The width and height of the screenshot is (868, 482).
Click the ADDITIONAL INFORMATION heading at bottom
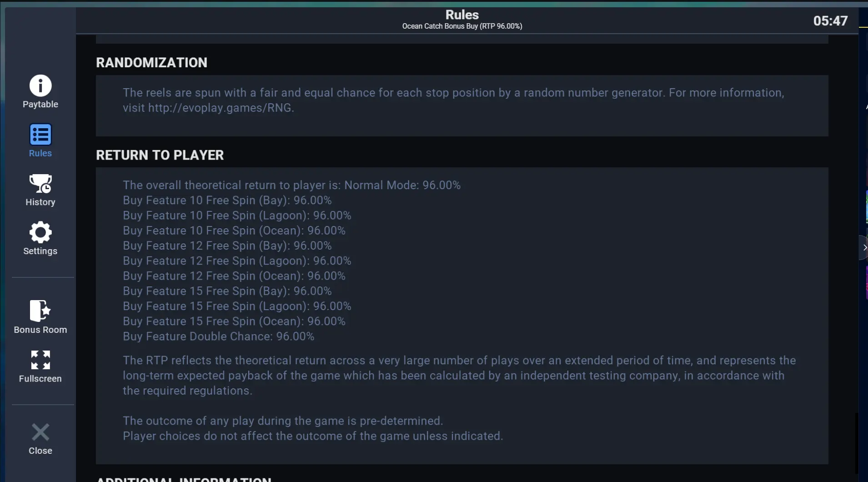pos(184,479)
